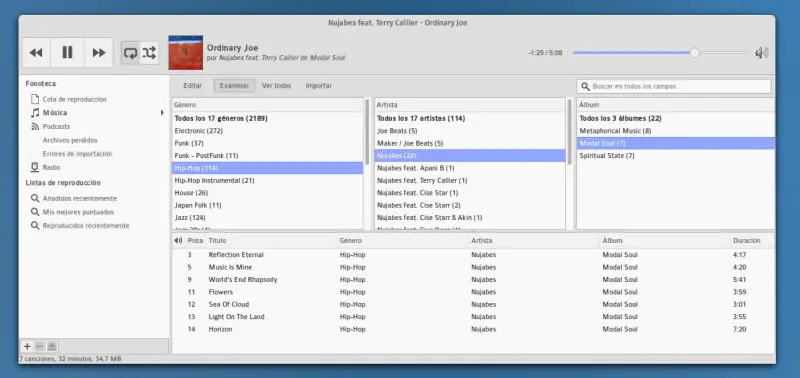800x378 pixels.
Task: Click the -1:29 / 5:08 time display
Action: coord(545,53)
